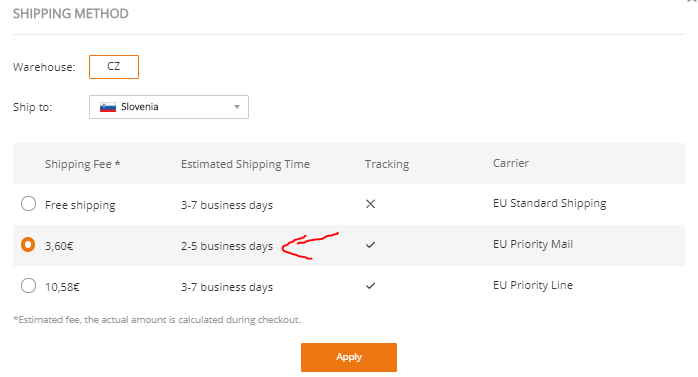Click the Shipping Fee column header

(82, 164)
